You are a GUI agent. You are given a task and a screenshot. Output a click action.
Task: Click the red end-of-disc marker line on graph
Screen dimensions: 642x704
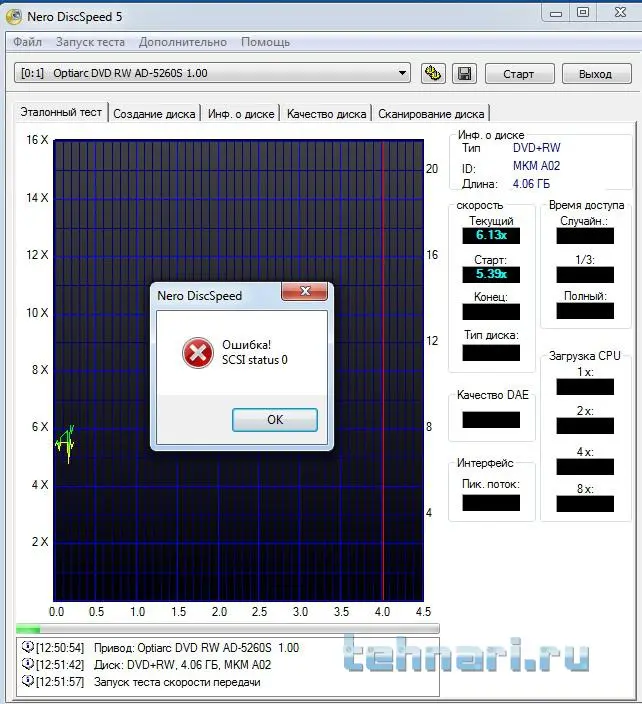click(383, 370)
